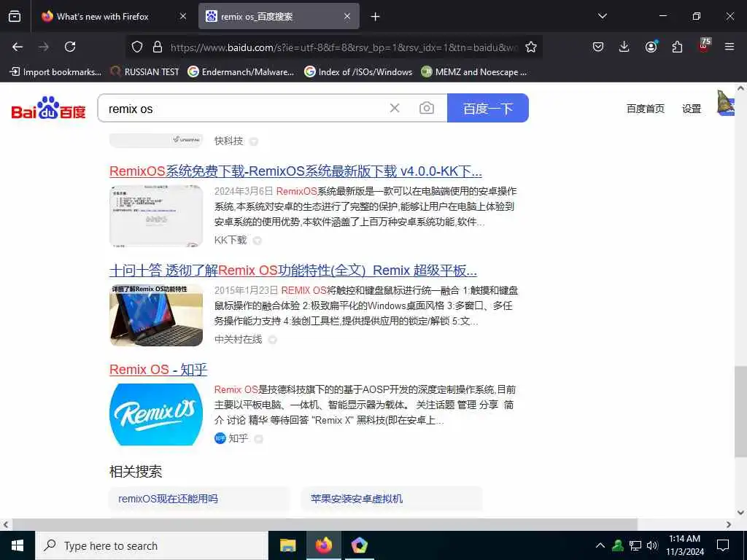Open Import bookmarks bookmark
747x560 pixels.
click(55, 72)
